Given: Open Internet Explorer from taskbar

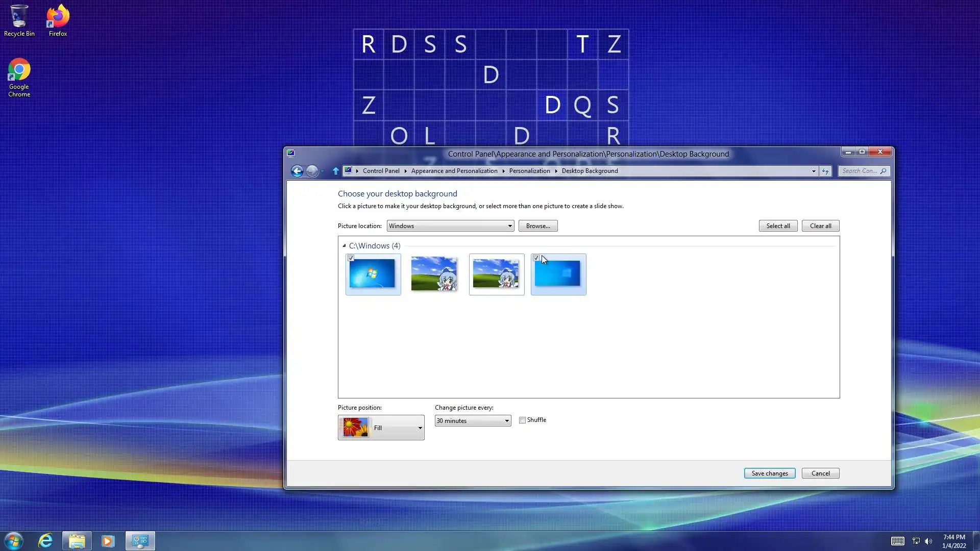Looking at the screenshot, I should click(45, 540).
